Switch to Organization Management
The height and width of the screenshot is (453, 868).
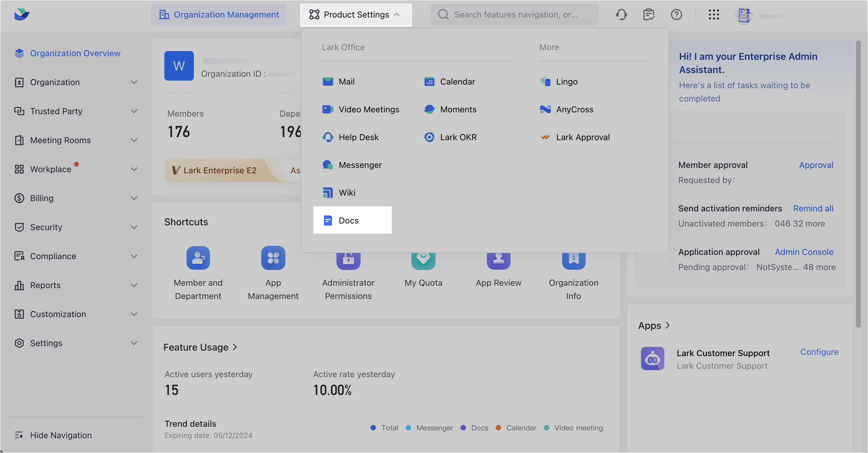pos(219,14)
